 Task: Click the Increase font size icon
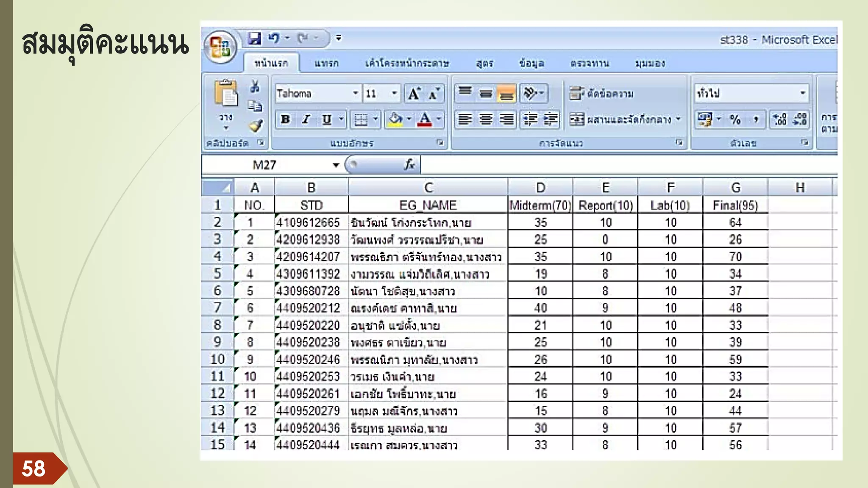pyautogui.click(x=414, y=94)
